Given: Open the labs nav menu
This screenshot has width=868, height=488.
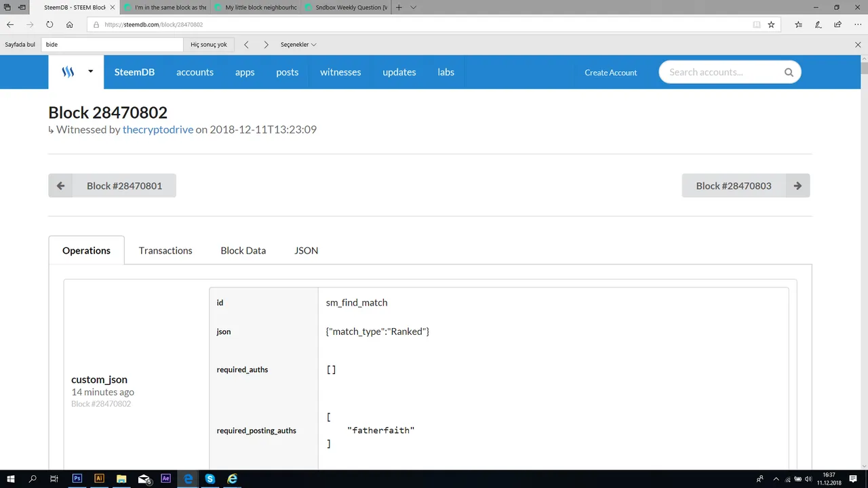Looking at the screenshot, I should tap(446, 72).
